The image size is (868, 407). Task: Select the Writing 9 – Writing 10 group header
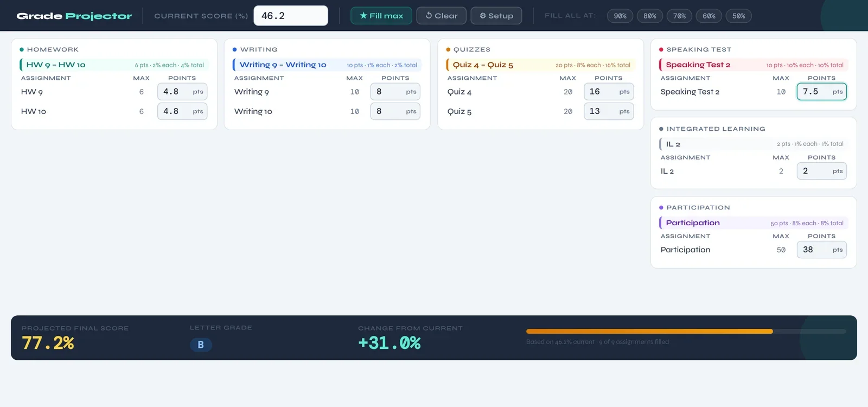point(327,65)
